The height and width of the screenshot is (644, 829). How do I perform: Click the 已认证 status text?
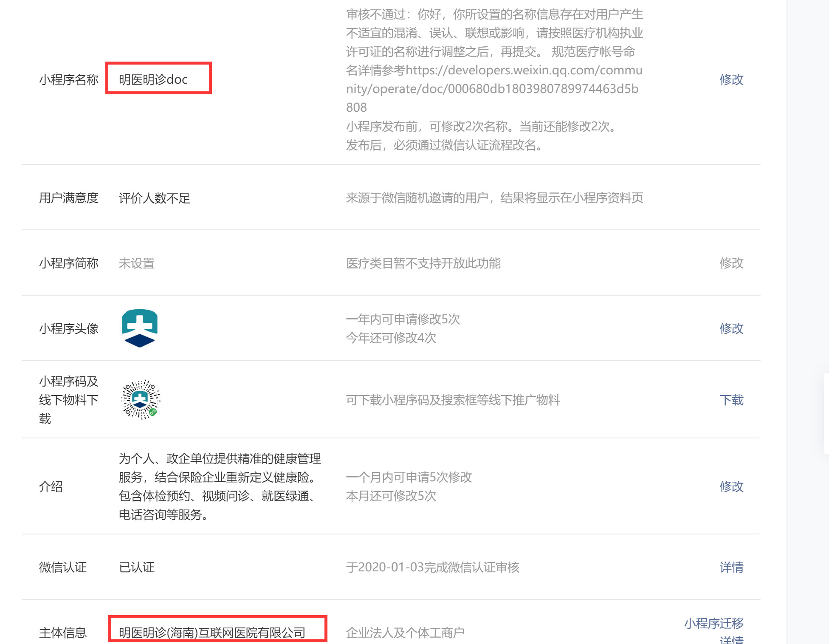click(x=137, y=567)
